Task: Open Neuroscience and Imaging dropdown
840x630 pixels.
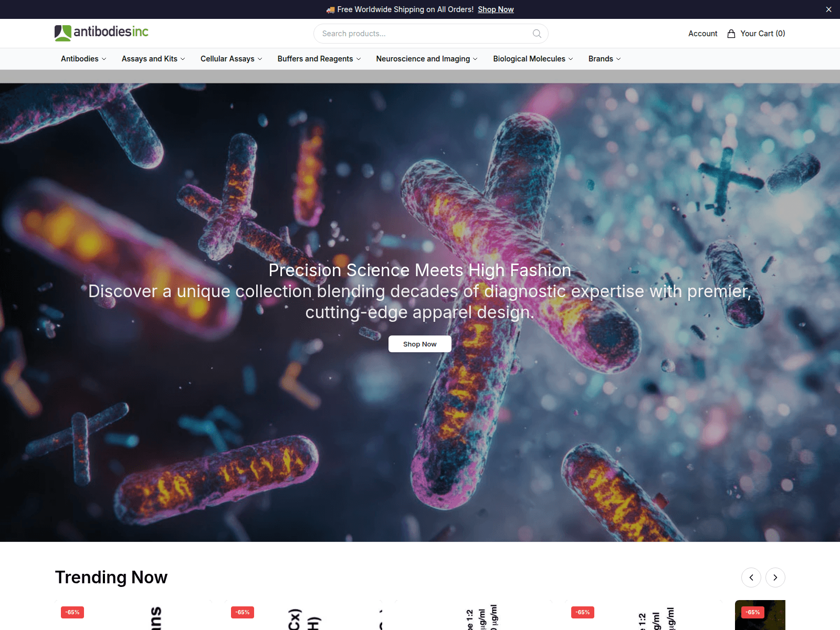Action: click(427, 59)
